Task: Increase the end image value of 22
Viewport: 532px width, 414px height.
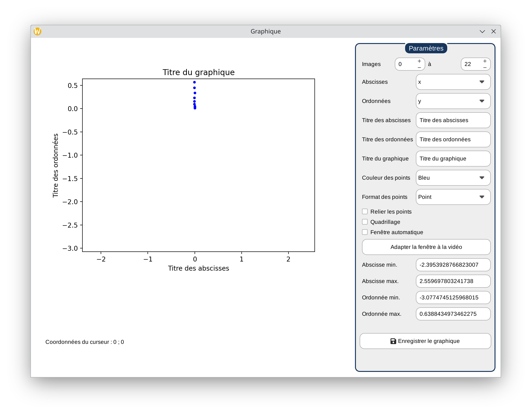Action: pos(485,61)
